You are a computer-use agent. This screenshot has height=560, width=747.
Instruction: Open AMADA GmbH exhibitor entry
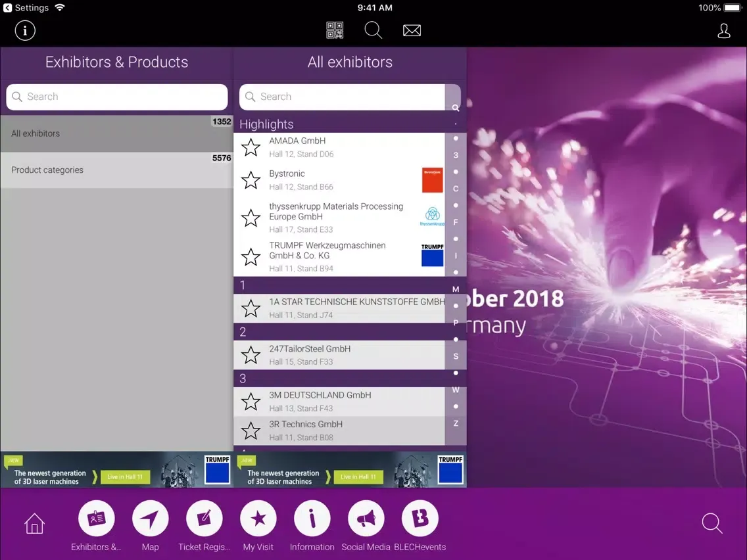(339, 147)
